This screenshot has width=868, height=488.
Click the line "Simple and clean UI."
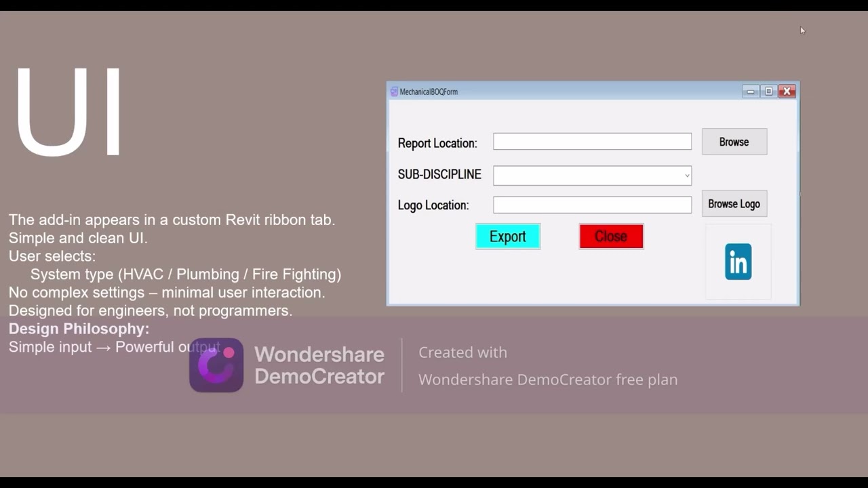pyautogui.click(x=78, y=238)
